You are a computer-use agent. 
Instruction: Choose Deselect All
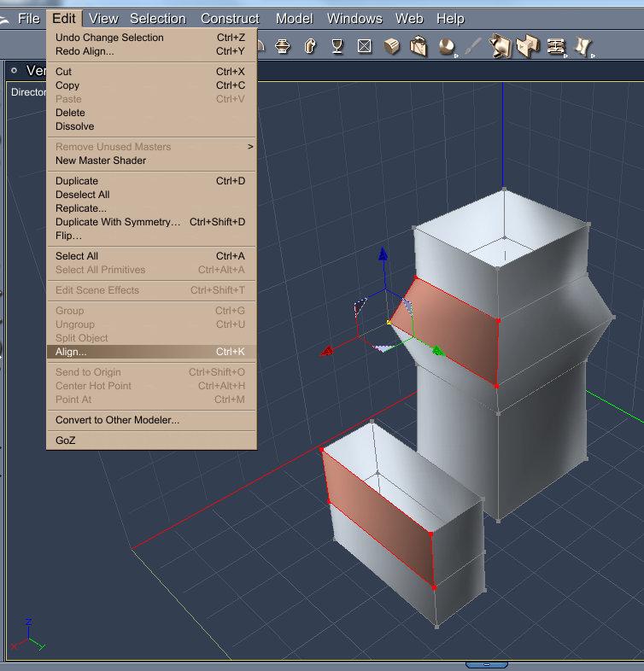click(151, 195)
